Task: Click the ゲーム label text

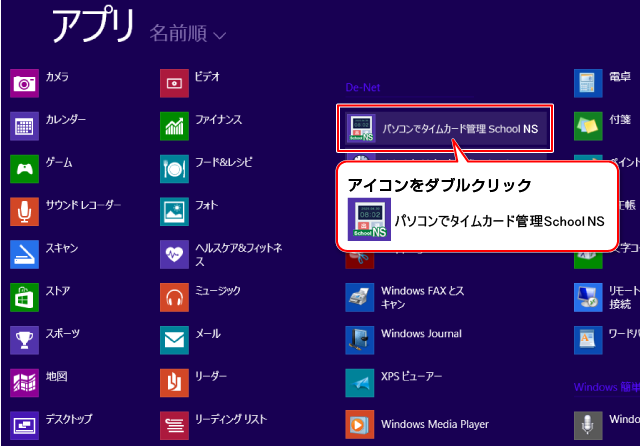Action: [59, 162]
